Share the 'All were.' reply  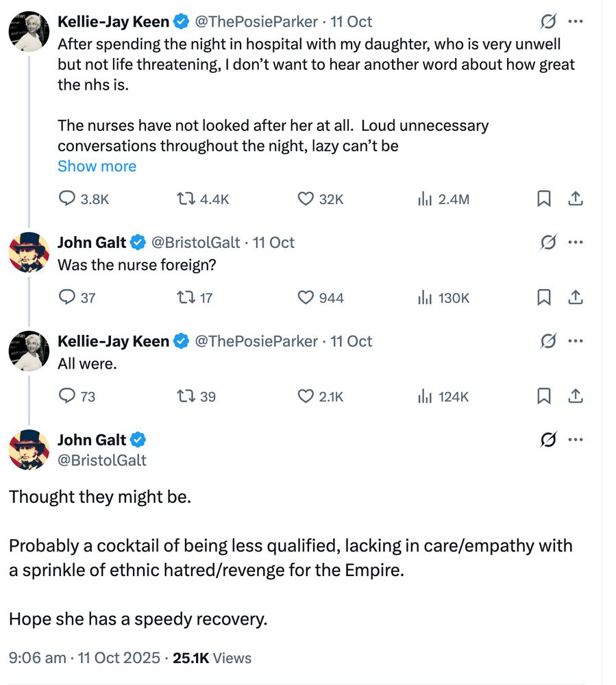pyautogui.click(x=576, y=396)
